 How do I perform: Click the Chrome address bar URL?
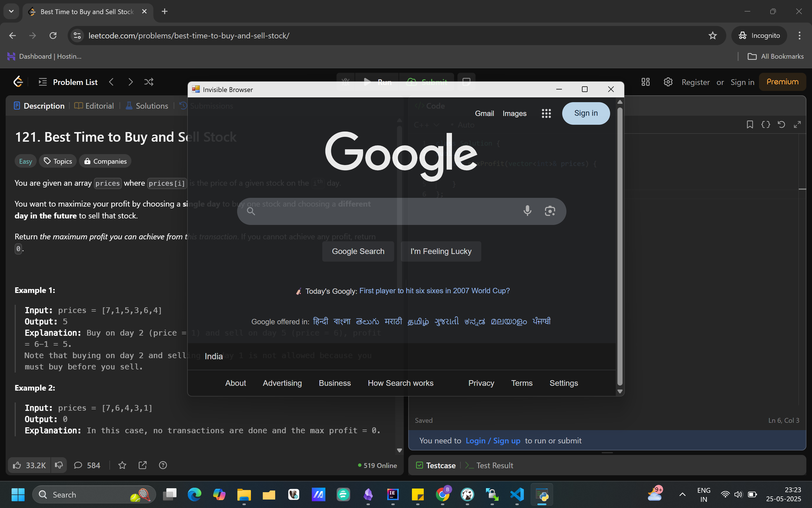(x=189, y=36)
